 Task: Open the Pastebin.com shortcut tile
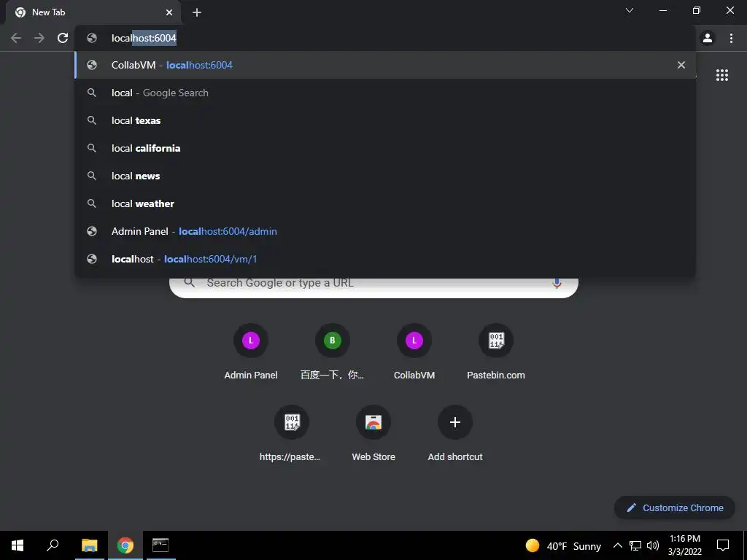(496, 352)
